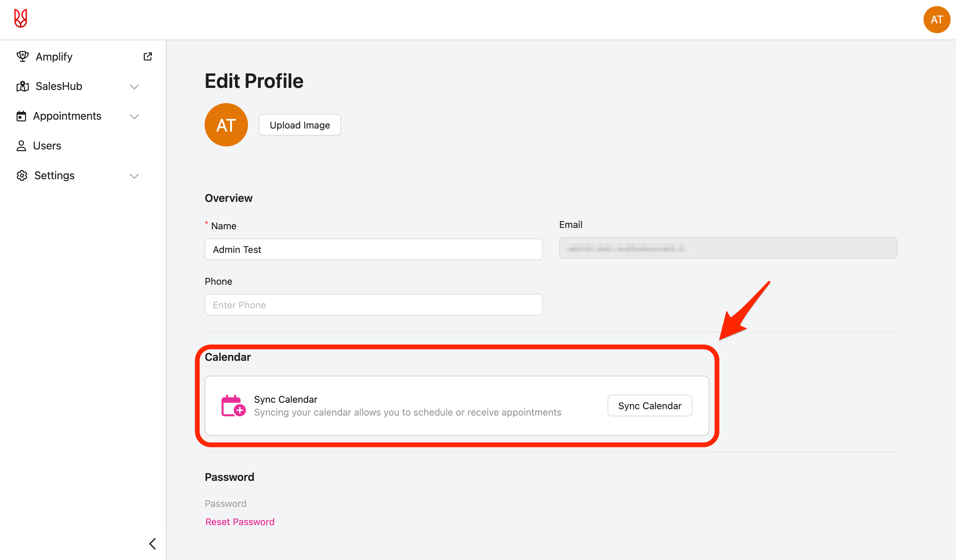Image resolution: width=956 pixels, height=560 pixels.
Task: Open the Amplify menu item
Action: (x=54, y=56)
